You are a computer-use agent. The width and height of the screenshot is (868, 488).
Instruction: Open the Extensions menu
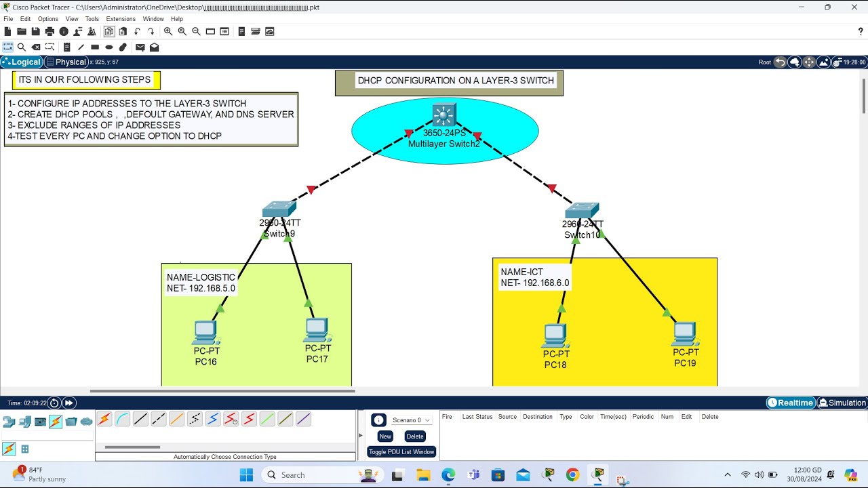pos(121,19)
